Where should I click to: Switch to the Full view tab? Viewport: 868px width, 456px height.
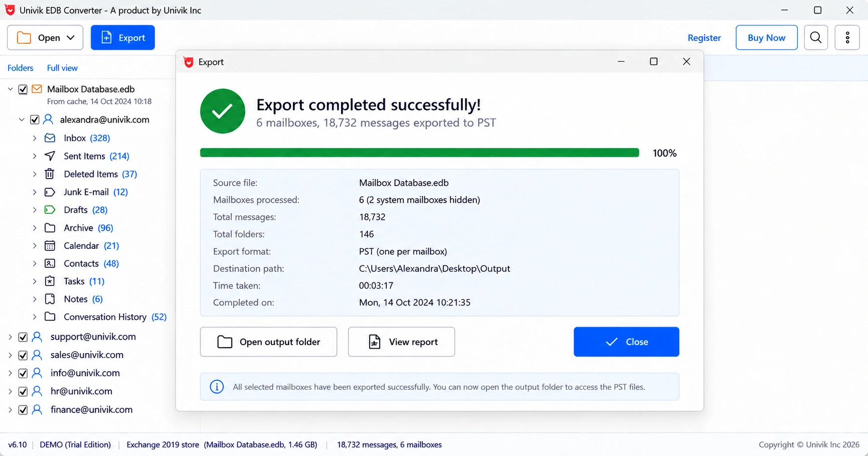pos(62,68)
